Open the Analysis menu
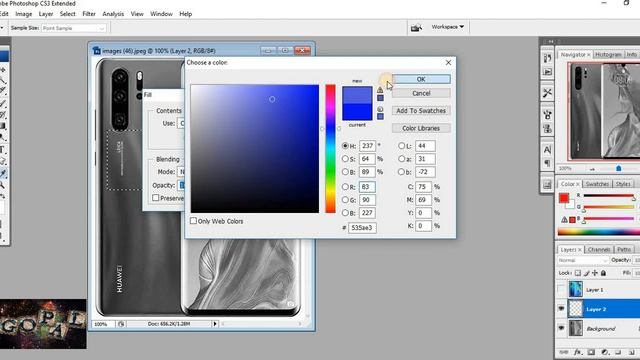 [x=113, y=14]
